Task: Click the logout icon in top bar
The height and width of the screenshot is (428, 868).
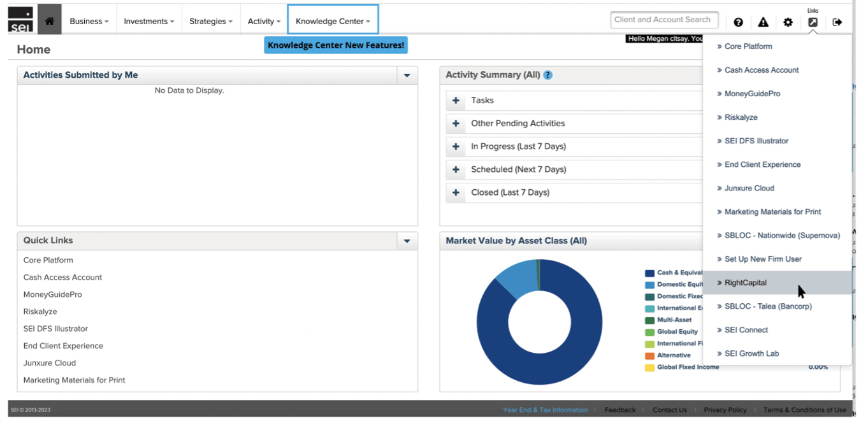Action: coord(837,22)
